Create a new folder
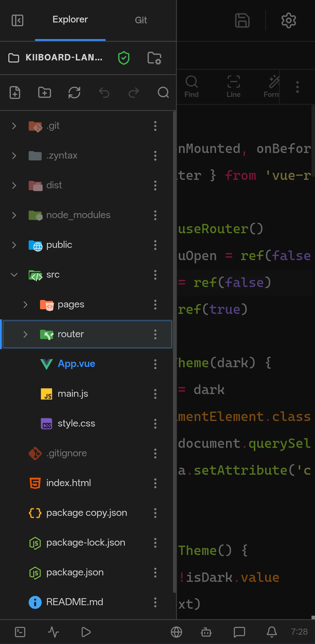This screenshot has width=315, height=644. coord(45,93)
